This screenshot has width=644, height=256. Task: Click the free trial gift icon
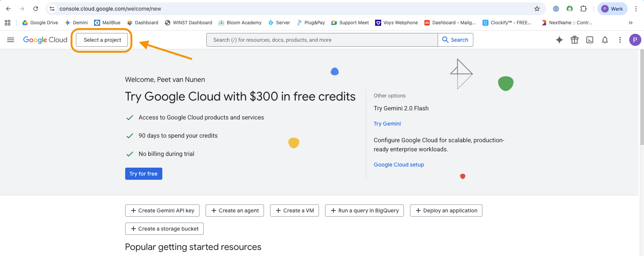(575, 40)
